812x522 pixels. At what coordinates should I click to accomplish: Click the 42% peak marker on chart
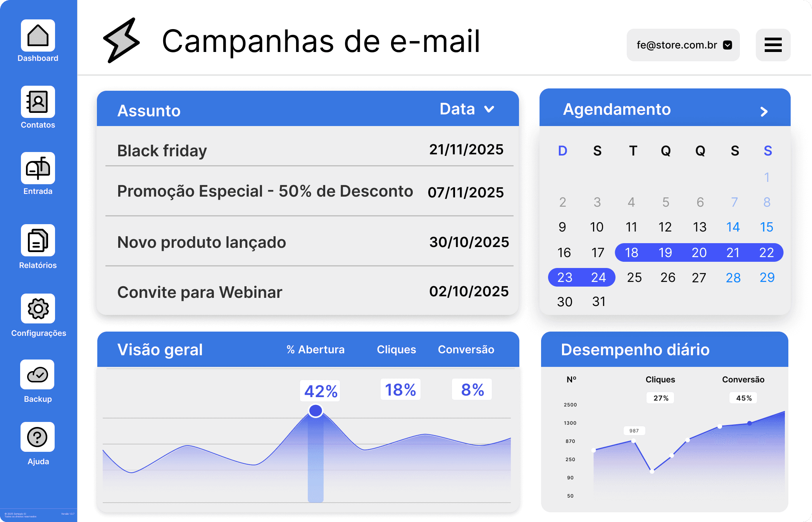315,410
